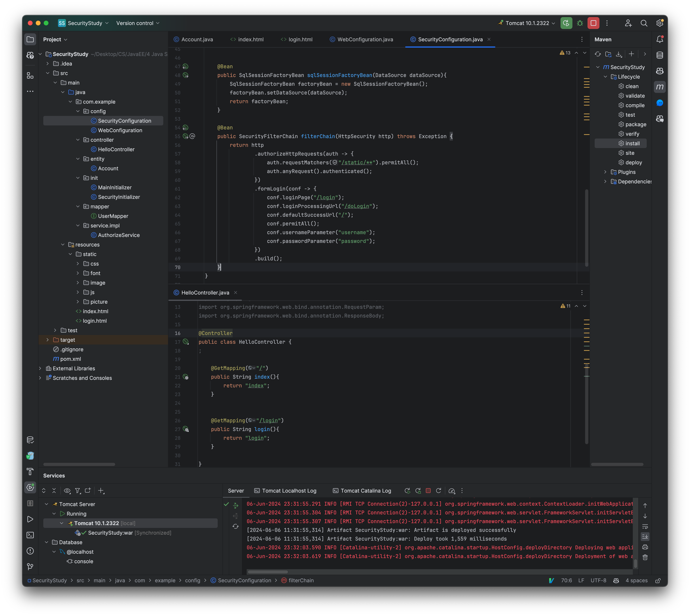Reload All Maven Projects with the refresh icon
The height and width of the screenshot is (616, 690).
(597, 54)
